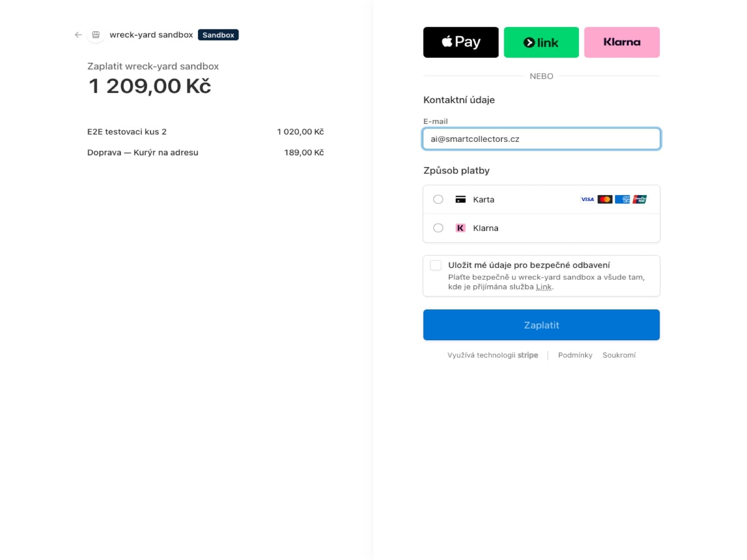Open the Link service hyperlink
The image size is (747, 560).
pyautogui.click(x=543, y=287)
